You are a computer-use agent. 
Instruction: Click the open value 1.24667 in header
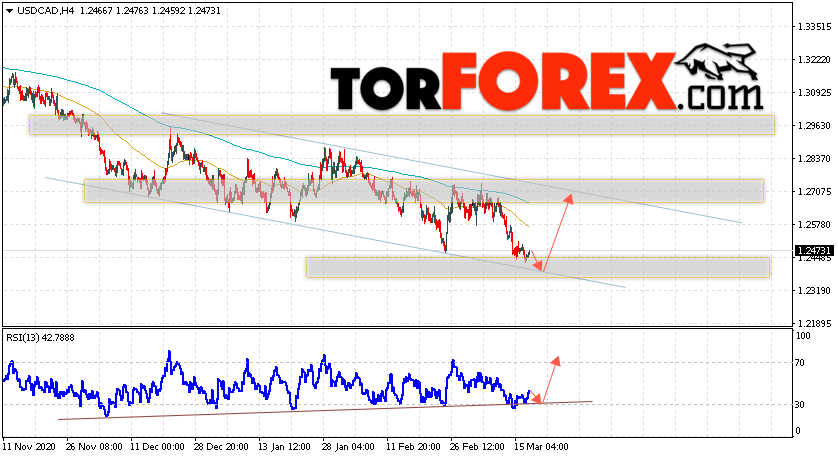pyautogui.click(x=96, y=11)
